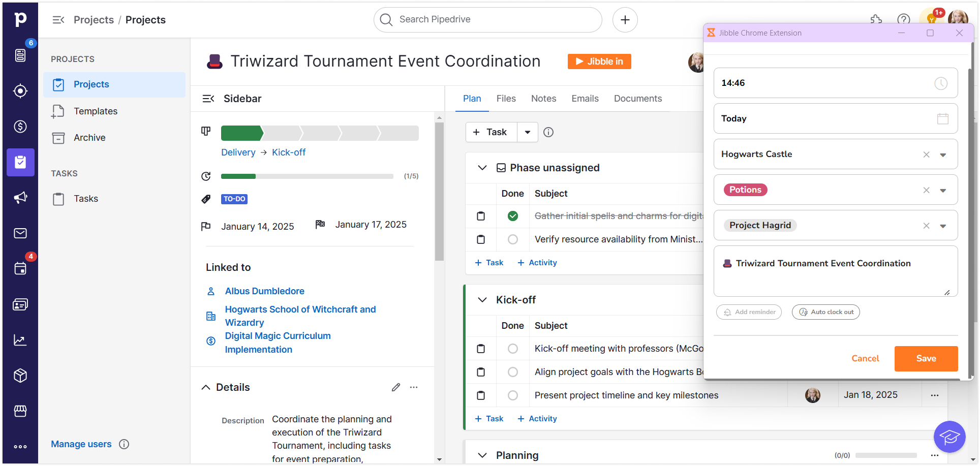
Task: Open the Campaigns megaphone icon
Action: (20, 198)
